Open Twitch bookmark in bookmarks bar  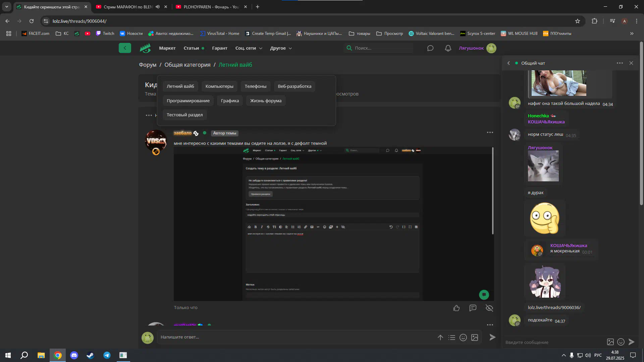point(105,34)
